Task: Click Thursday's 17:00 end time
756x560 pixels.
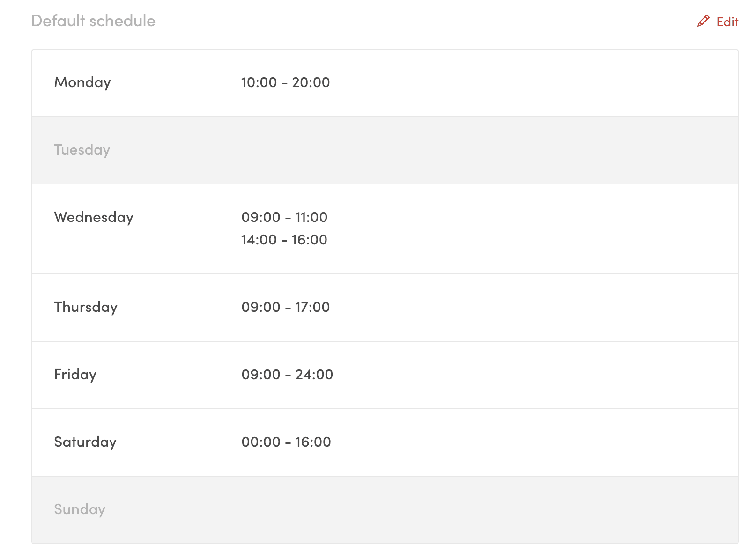Action: pyautogui.click(x=312, y=307)
